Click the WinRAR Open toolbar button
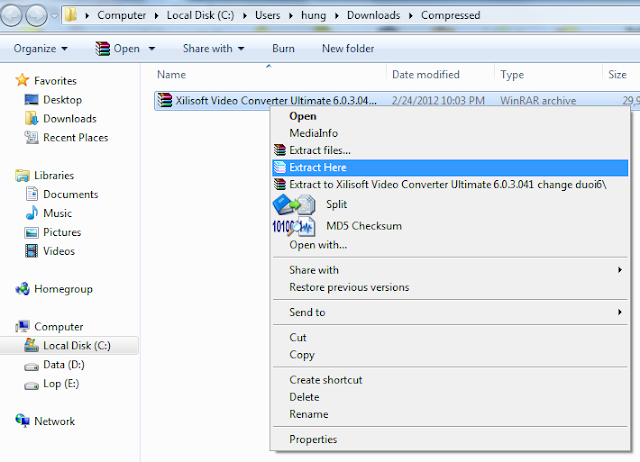The image size is (640, 462). (118, 49)
